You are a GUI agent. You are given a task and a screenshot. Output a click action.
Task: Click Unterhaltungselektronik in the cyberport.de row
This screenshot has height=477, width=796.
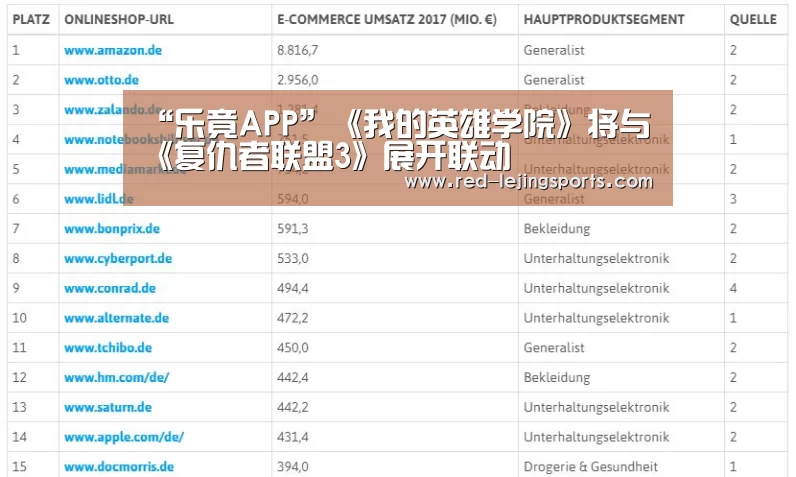(596, 259)
